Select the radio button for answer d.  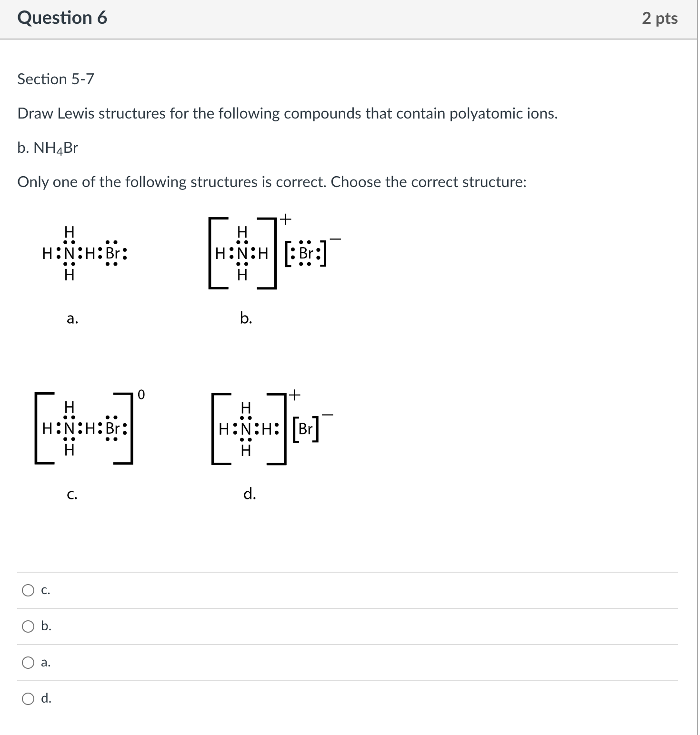[x=27, y=698]
